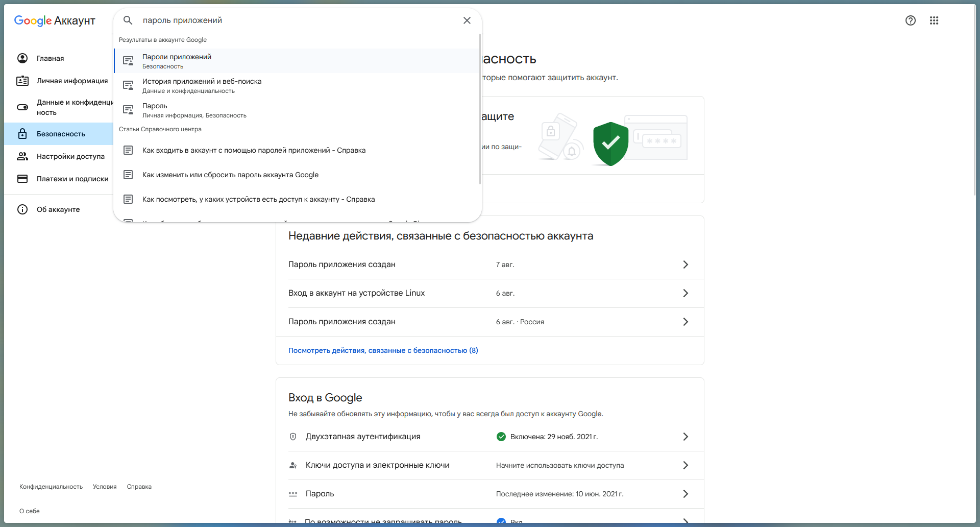980x527 pixels.
Task: Click the Настройки доступа people icon
Action: 22,156
